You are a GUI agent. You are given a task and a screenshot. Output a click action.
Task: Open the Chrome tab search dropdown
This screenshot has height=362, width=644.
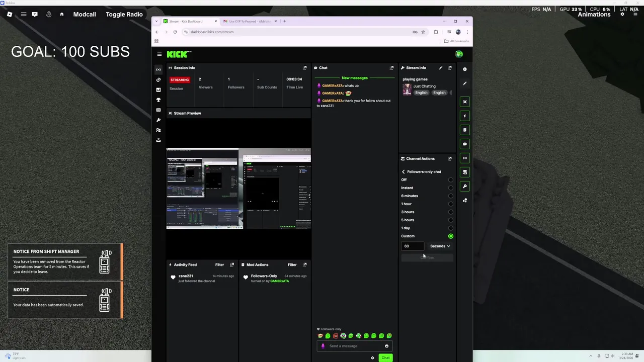pos(157,21)
